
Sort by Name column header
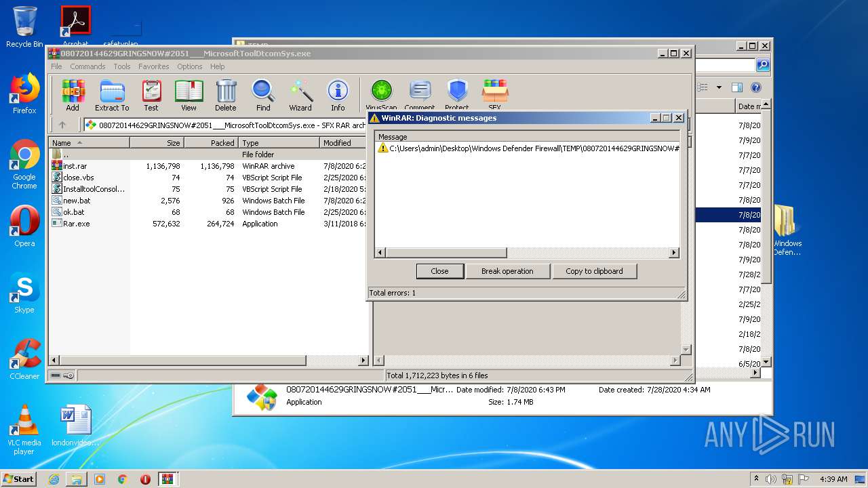tap(89, 143)
